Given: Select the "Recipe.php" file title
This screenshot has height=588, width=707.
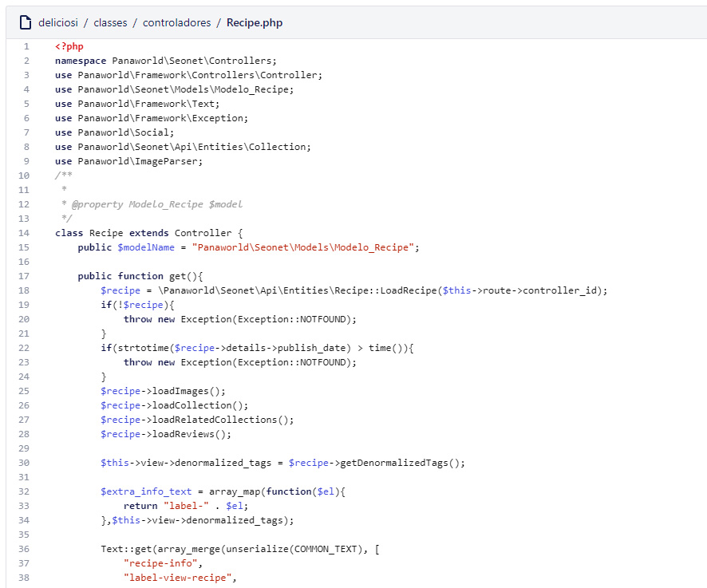Looking at the screenshot, I should (x=254, y=22).
